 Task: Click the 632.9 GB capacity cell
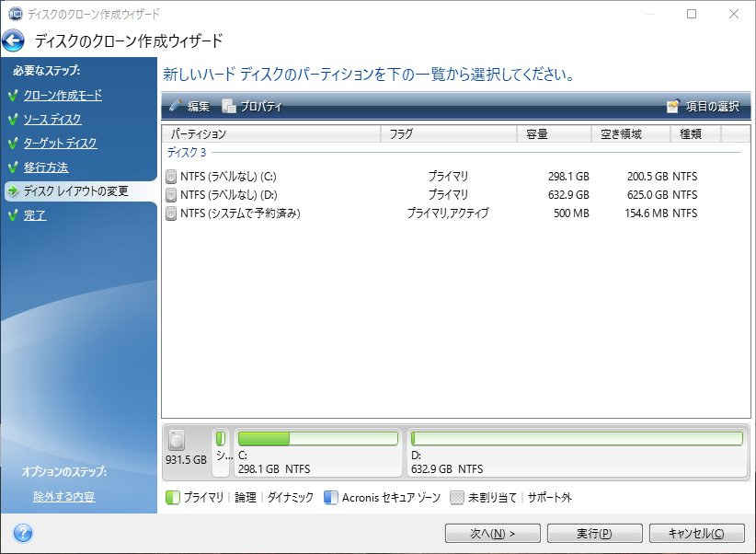568,195
